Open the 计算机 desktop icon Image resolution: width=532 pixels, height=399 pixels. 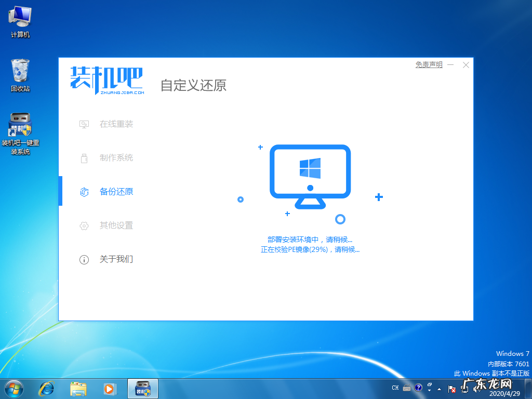tap(20, 21)
